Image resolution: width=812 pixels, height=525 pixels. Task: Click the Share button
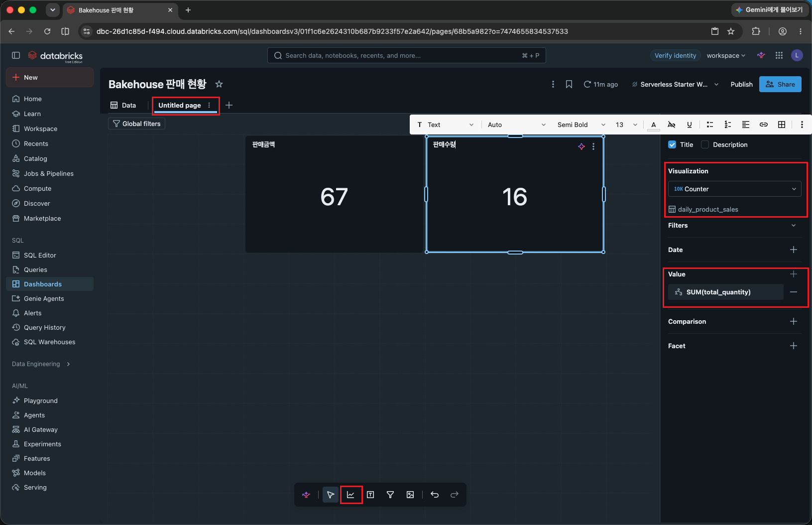(780, 84)
